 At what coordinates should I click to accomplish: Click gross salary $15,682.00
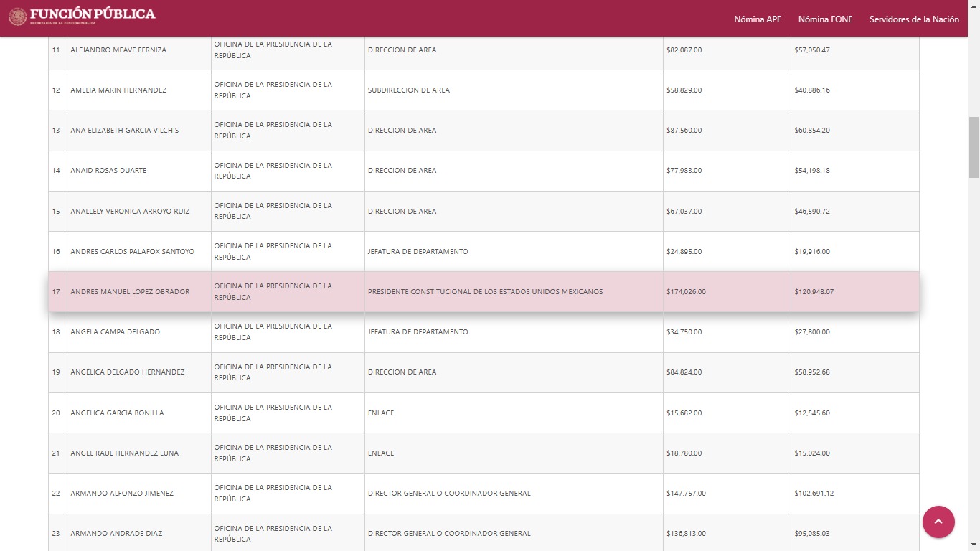point(684,413)
